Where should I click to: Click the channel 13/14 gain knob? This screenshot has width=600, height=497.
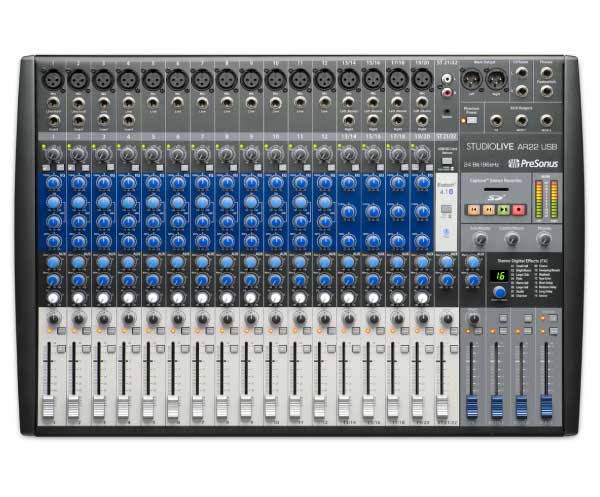349,155
